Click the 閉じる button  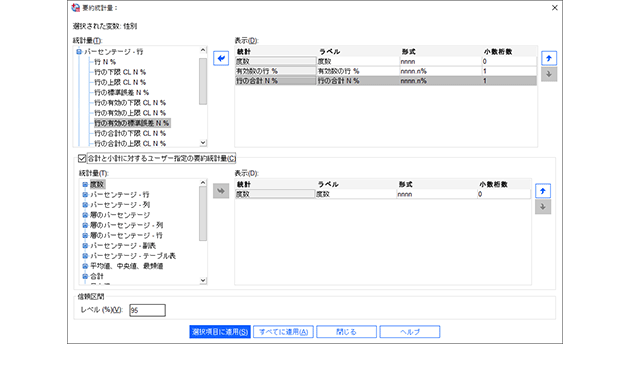click(x=346, y=332)
